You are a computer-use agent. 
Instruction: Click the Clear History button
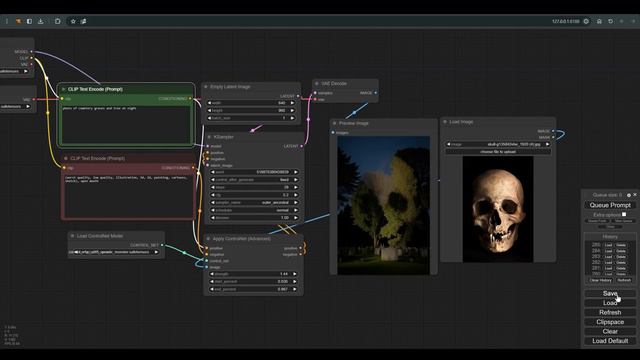coord(600,280)
